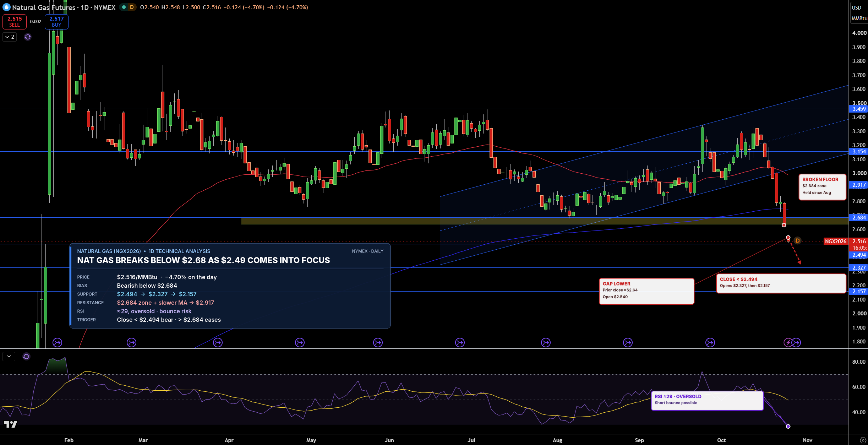Select the 2.684 horizontal line price label

[x=859, y=218]
